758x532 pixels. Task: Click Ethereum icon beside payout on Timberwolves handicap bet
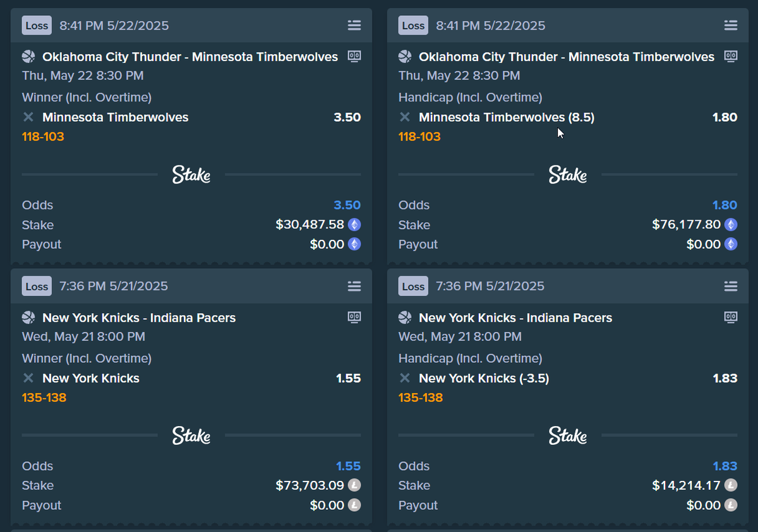(731, 244)
